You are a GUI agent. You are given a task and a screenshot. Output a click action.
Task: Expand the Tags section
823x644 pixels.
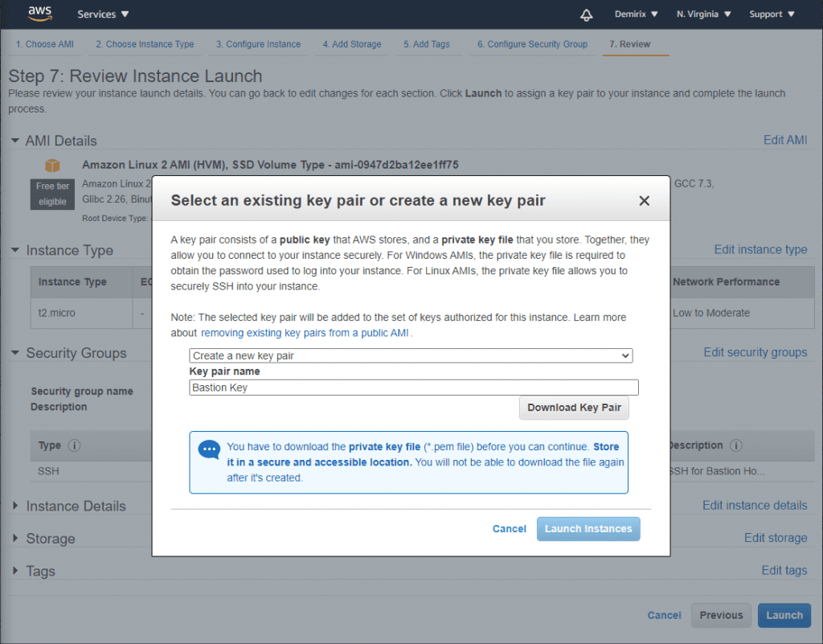click(x=14, y=571)
